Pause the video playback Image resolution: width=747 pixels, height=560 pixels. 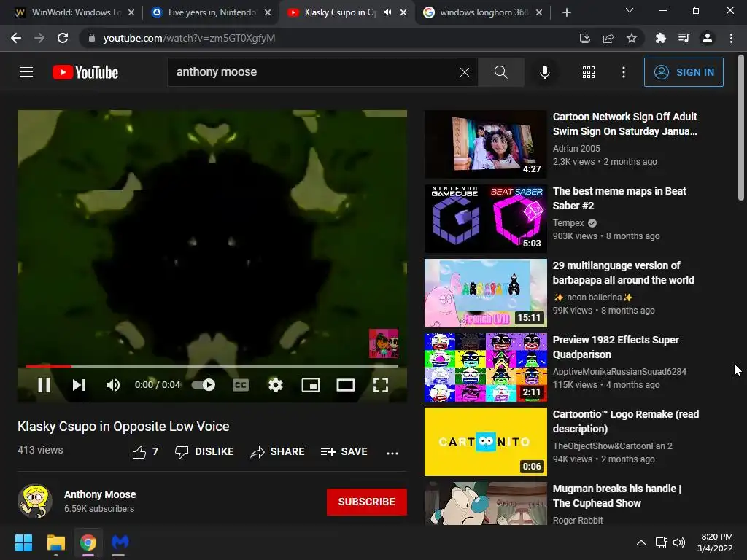coord(44,385)
